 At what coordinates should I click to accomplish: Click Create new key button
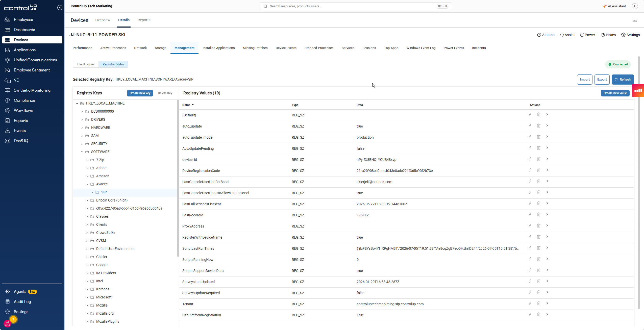[x=140, y=93]
